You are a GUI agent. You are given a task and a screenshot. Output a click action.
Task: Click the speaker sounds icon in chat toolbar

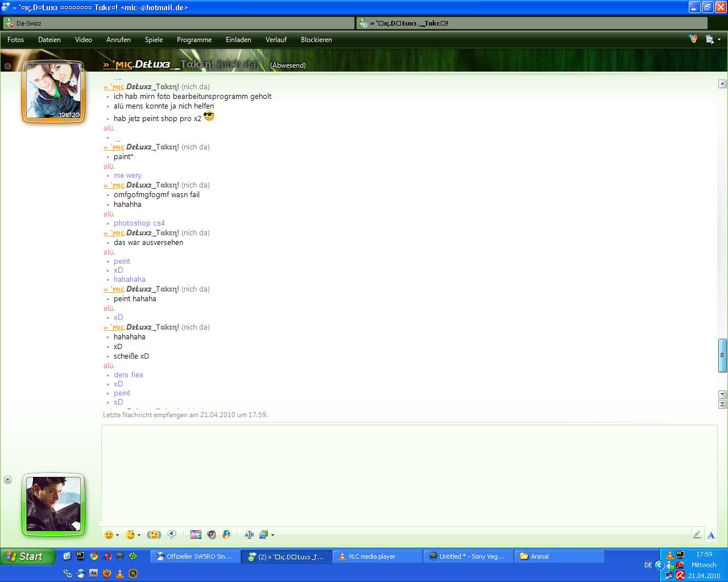pyautogui.click(x=212, y=535)
